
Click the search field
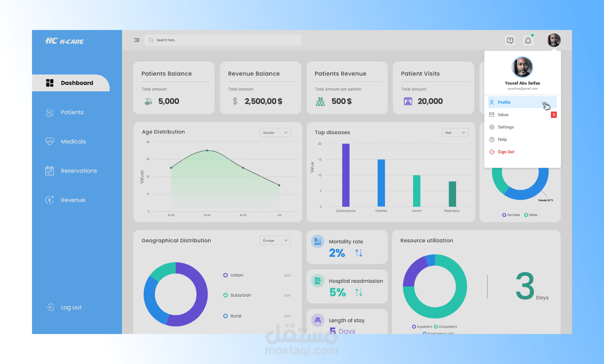(223, 40)
